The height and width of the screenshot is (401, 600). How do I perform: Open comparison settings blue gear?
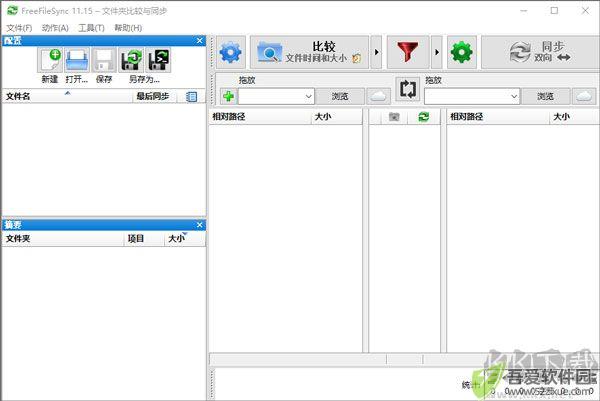(x=231, y=52)
